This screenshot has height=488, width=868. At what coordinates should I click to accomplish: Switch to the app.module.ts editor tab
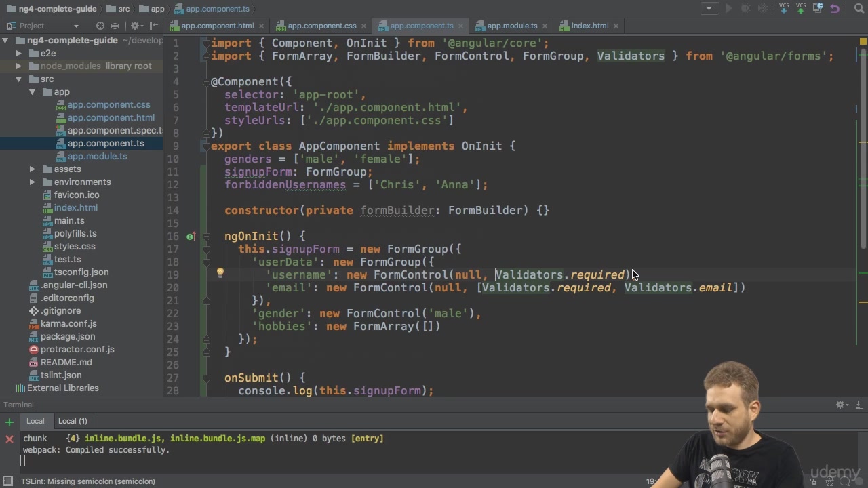(512, 26)
